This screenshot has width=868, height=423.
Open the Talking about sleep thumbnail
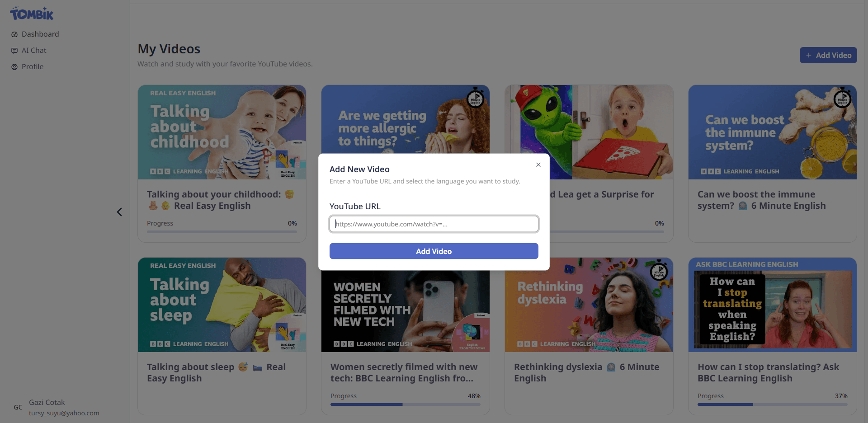[x=222, y=305]
